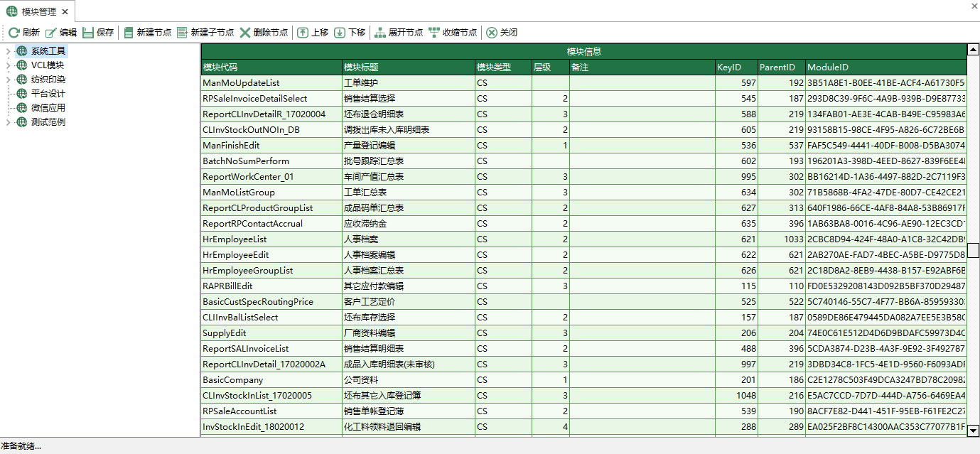Click the 新建子节点 icon
Image resolution: width=980 pixels, height=454 pixels.
183,33
